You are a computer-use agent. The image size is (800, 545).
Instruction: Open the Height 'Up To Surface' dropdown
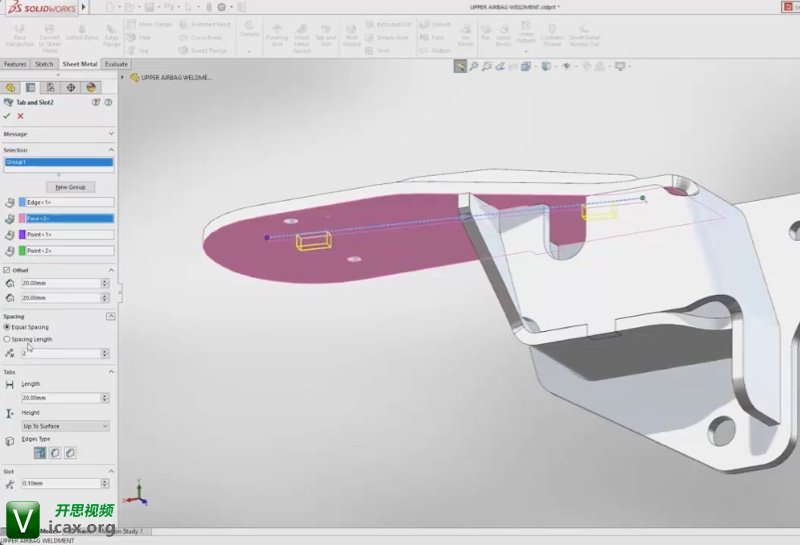pyautogui.click(x=65, y=426)
